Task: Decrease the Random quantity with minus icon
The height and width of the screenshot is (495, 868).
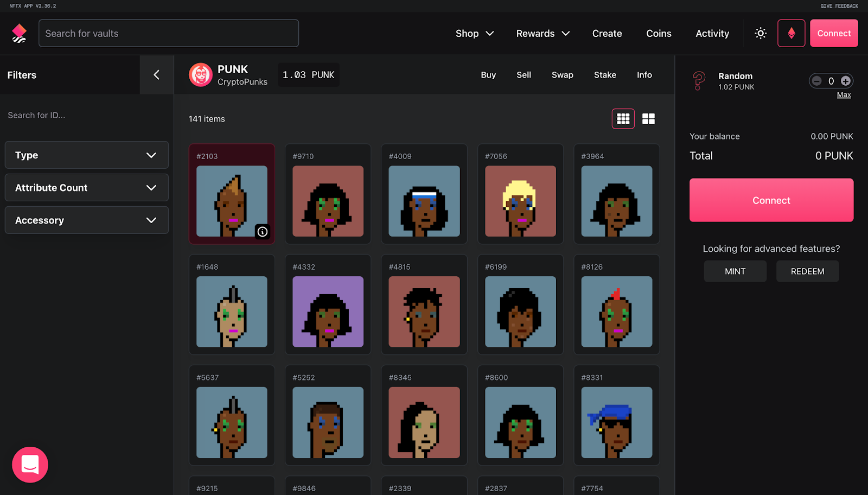Action: tap(816, 81)
